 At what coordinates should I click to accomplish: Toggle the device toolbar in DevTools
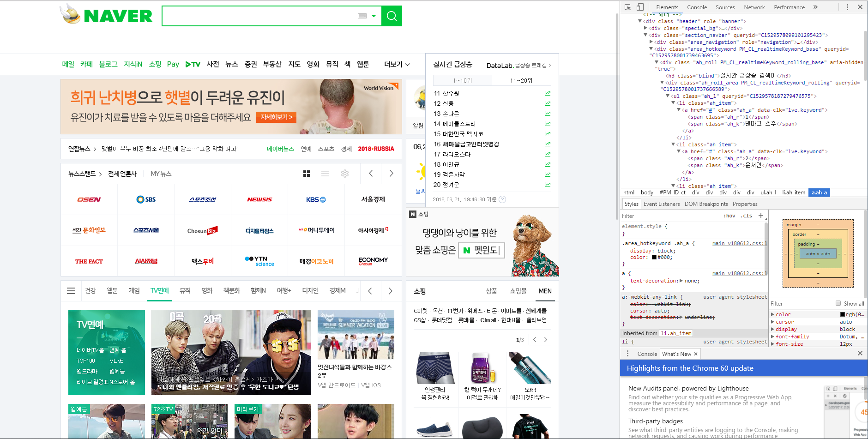(x=640, y=7)
